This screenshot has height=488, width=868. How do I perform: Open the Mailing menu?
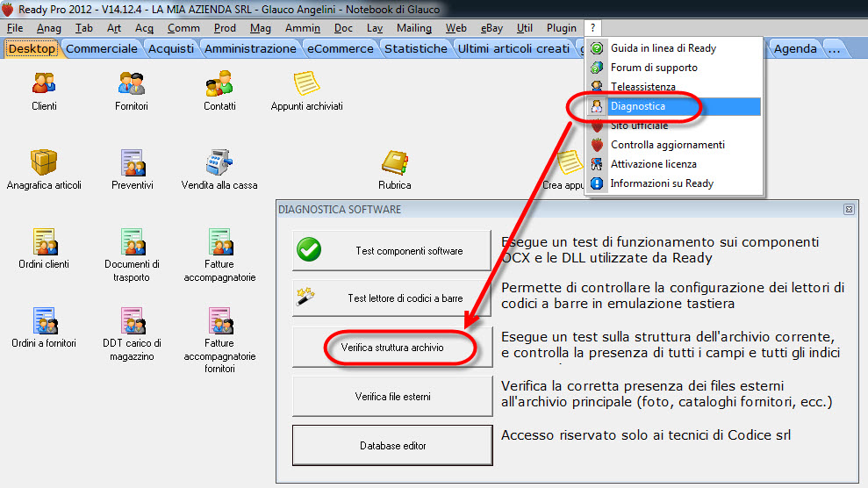click(414, 28)
